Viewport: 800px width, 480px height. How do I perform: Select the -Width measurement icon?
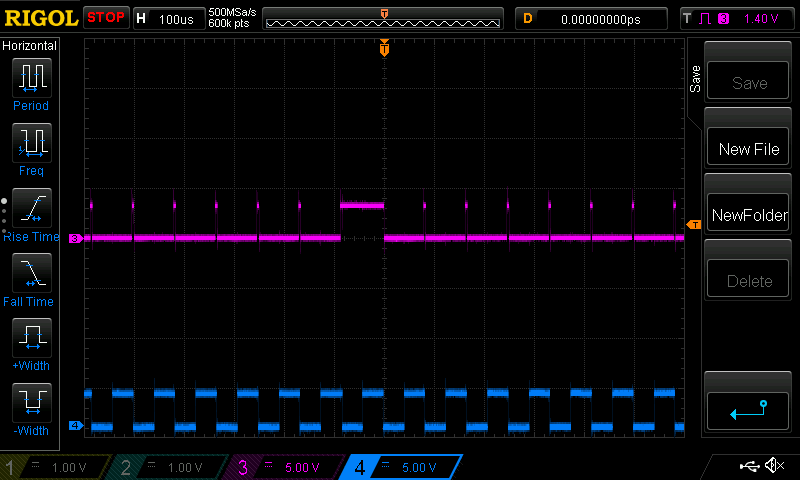coord(32,402)
